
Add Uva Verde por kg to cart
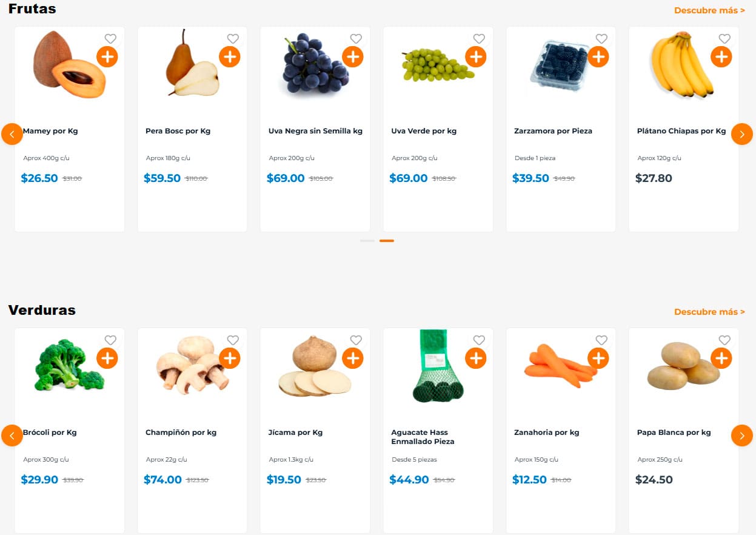pos(476,57)
